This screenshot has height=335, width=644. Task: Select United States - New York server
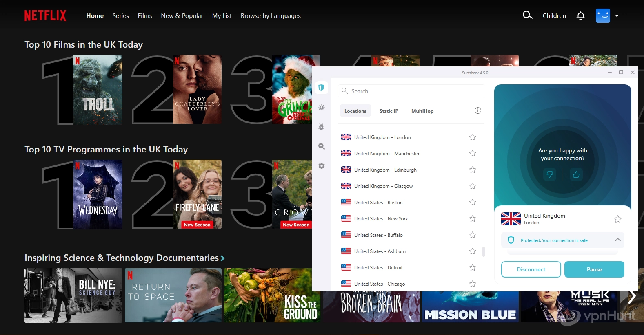(409, 218)
